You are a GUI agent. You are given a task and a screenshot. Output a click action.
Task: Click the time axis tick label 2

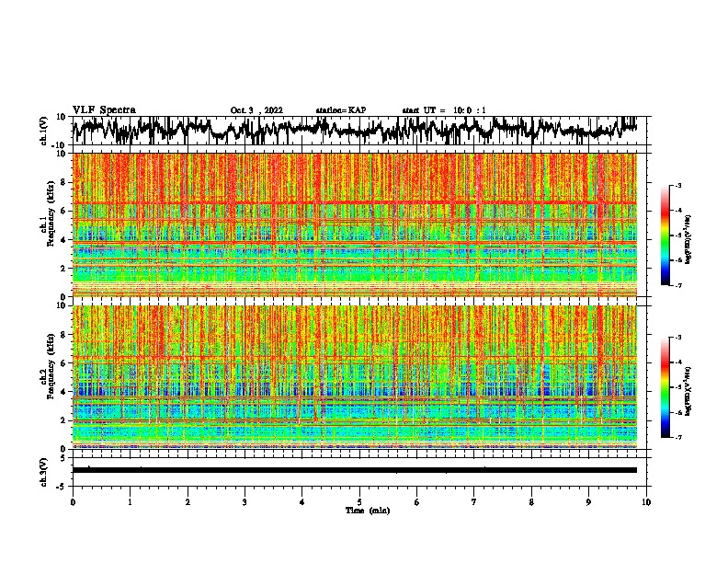(188, 502)
